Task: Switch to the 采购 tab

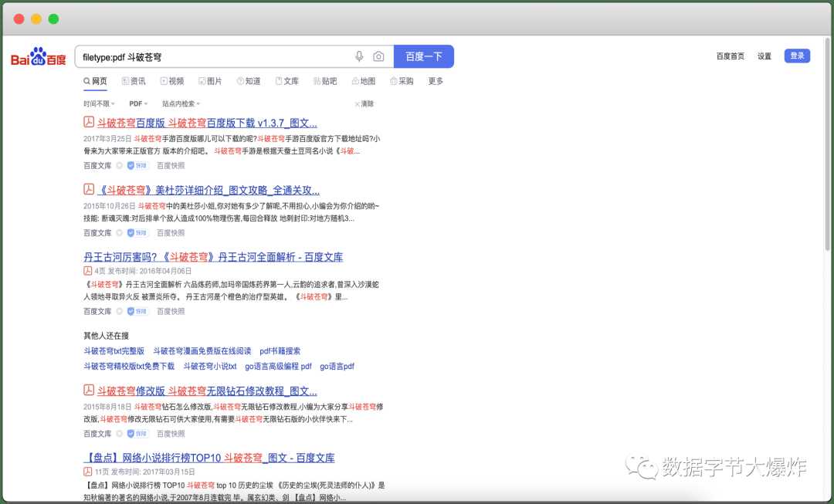Action: point(402,81)
